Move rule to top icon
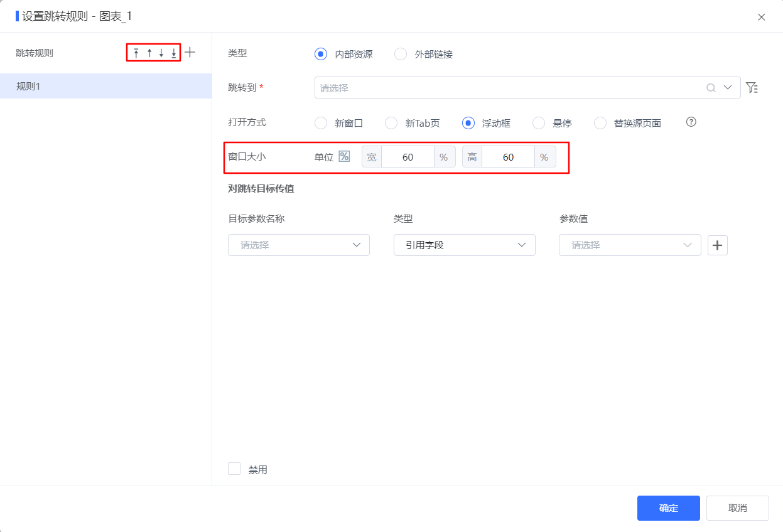Image resolution: width=783 pixels, height=532 pixels. coord(136,53)
